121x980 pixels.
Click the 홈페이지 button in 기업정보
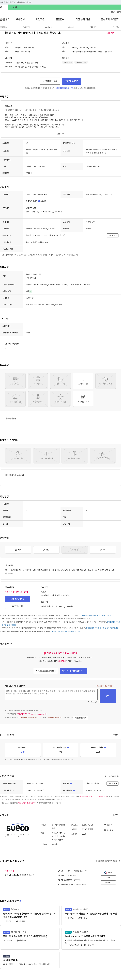pyautogui.click(x=108, y=825)
